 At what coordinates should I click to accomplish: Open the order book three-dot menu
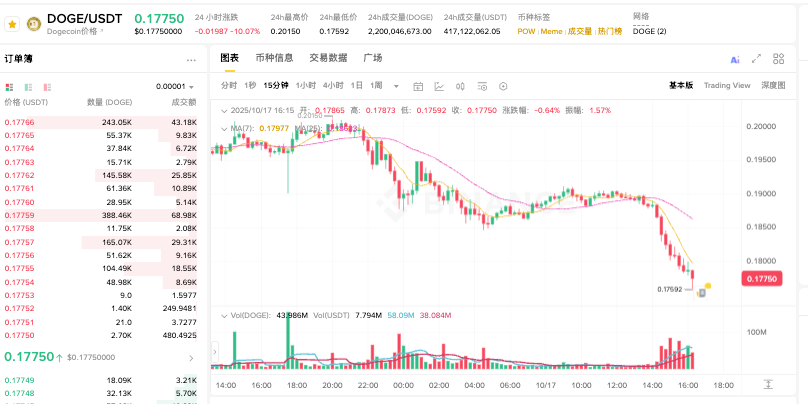pos(191,60)
